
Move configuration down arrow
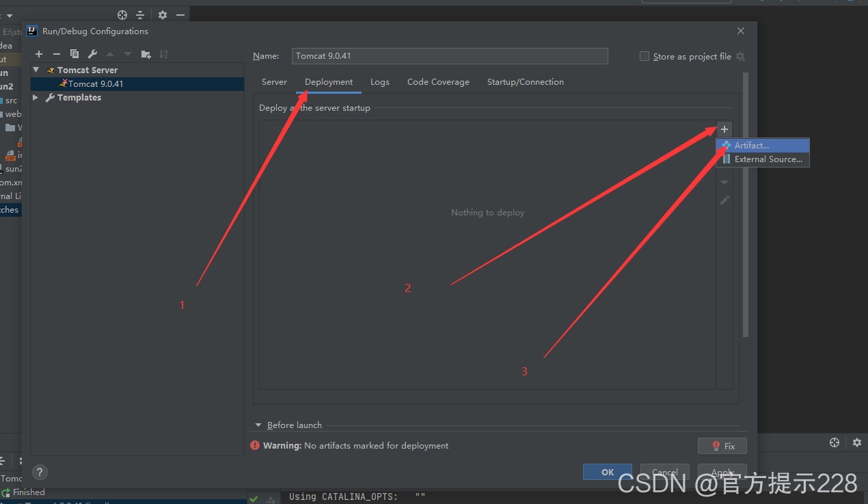tap(128, 54)
